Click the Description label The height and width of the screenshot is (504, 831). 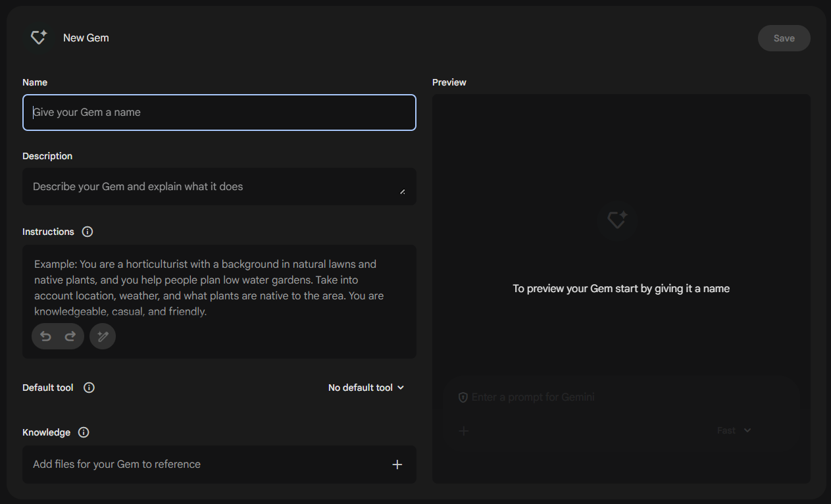[47, 156]
